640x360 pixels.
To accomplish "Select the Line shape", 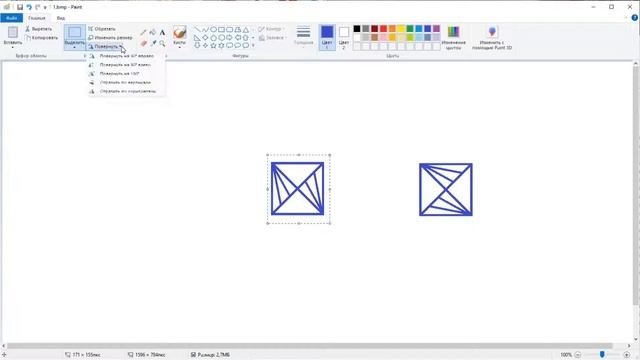I will tap(197, 29).
